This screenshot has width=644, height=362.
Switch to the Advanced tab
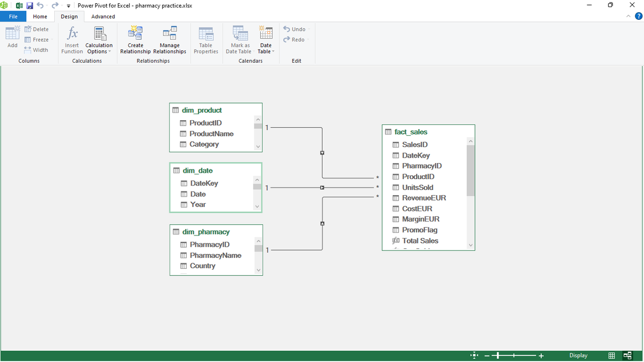point(103,17)
